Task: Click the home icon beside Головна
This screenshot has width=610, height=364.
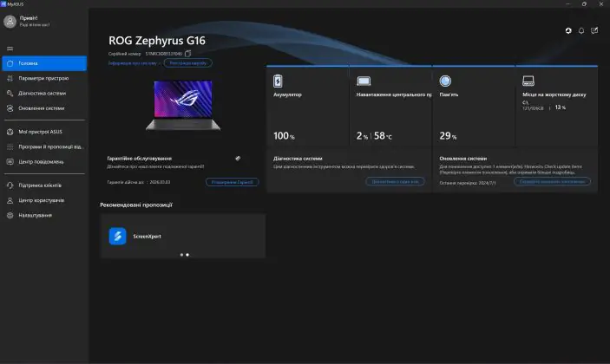Action: tap(10, 63)
